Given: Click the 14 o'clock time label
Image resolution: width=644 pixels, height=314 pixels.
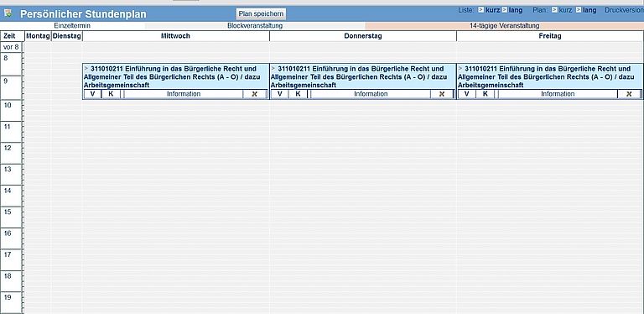Looking at the screenshot, I should [x=7, y=191].
